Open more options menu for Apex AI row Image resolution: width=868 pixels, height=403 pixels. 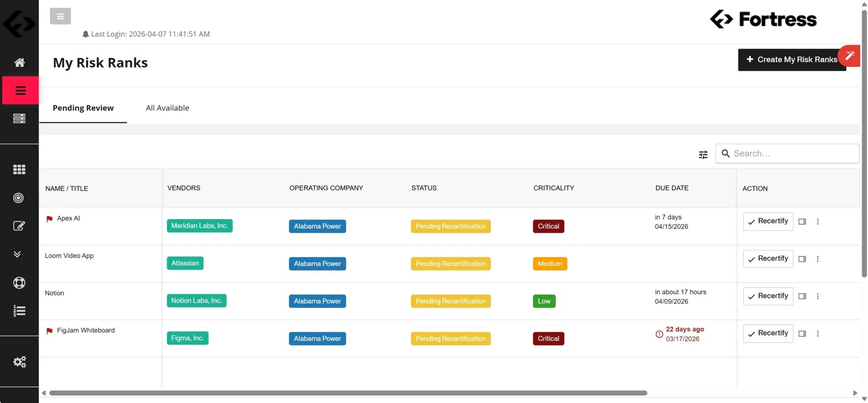click(817, 222)
